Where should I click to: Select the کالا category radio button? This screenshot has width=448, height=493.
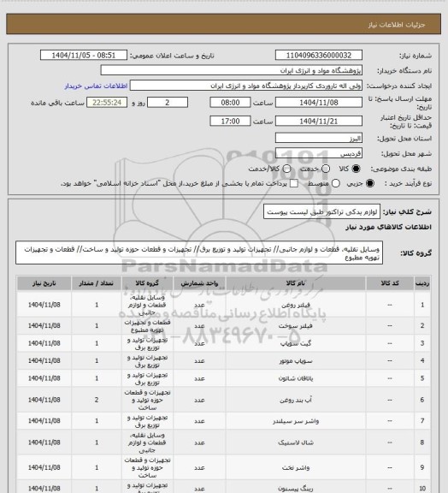pyautogui.click(x=356, y=169)
